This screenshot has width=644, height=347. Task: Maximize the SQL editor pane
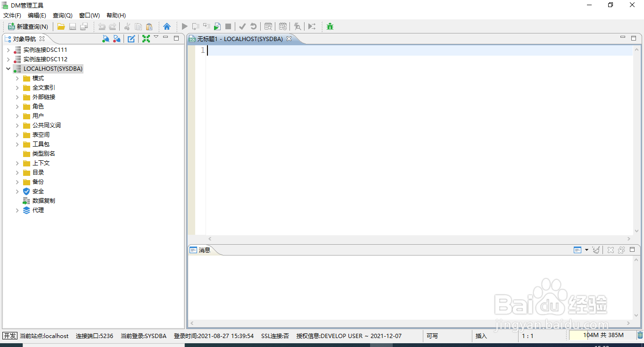[x=634, y=38]
